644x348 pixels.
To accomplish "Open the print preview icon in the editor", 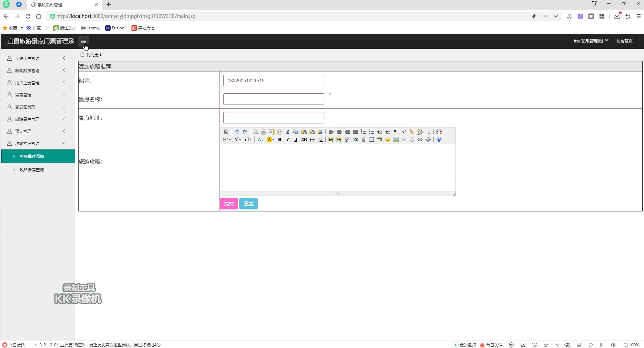I will click(256, 132).
